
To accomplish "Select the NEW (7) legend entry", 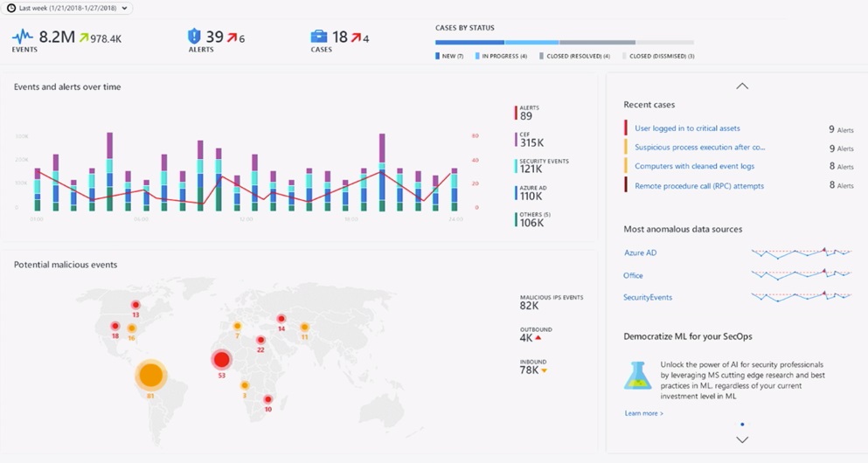I will [449, 56].
